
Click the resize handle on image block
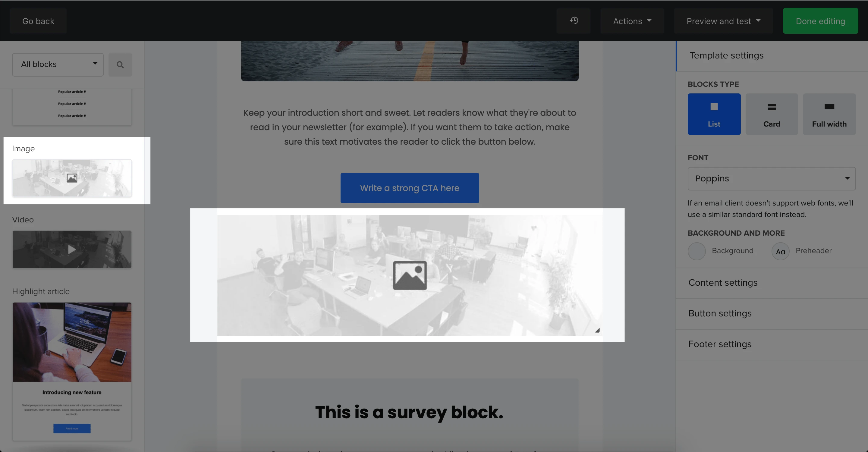click(x=597, y=331)
